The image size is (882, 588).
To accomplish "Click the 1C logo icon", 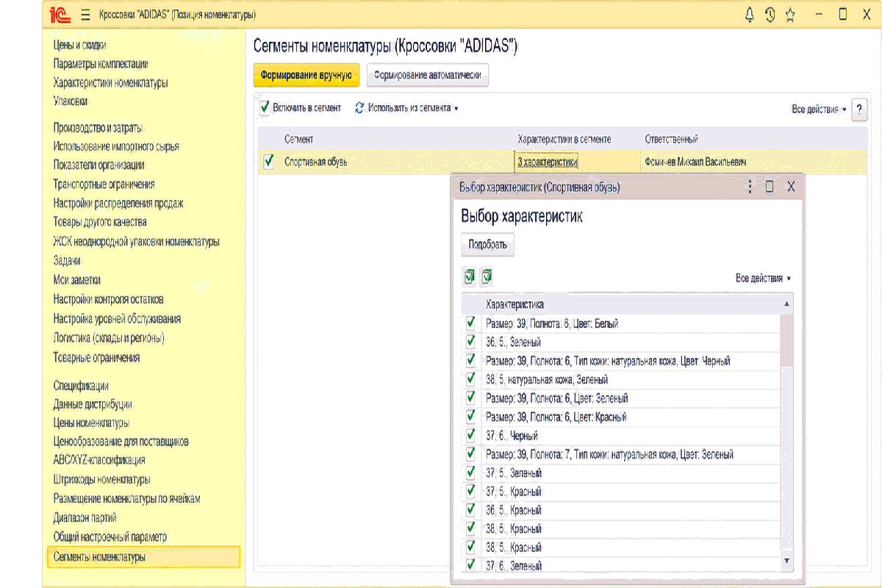I will click(62, 15).
